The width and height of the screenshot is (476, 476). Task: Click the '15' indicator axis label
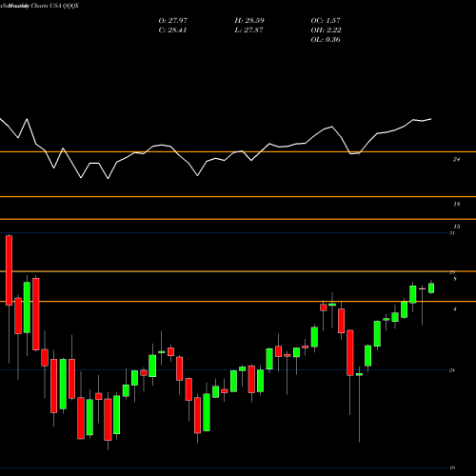[x=456, y=227]
